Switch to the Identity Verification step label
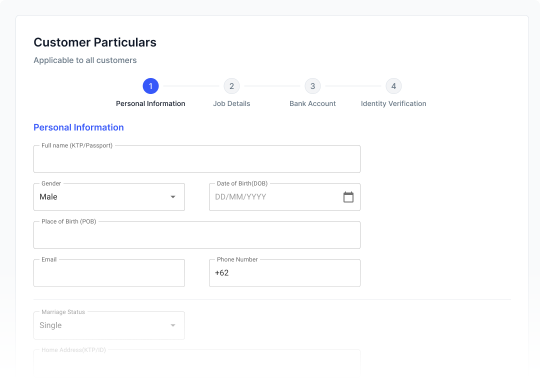540x379 pixels. coord(394,104)
